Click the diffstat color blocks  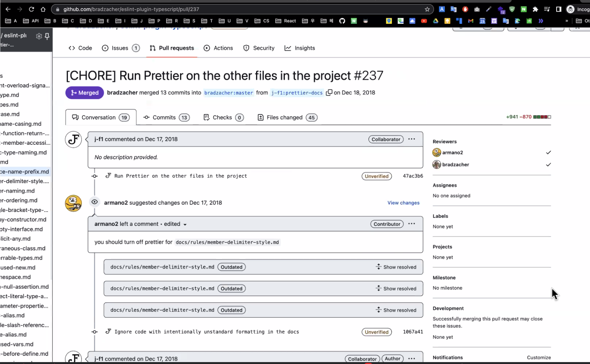click(x=542, y=117)
